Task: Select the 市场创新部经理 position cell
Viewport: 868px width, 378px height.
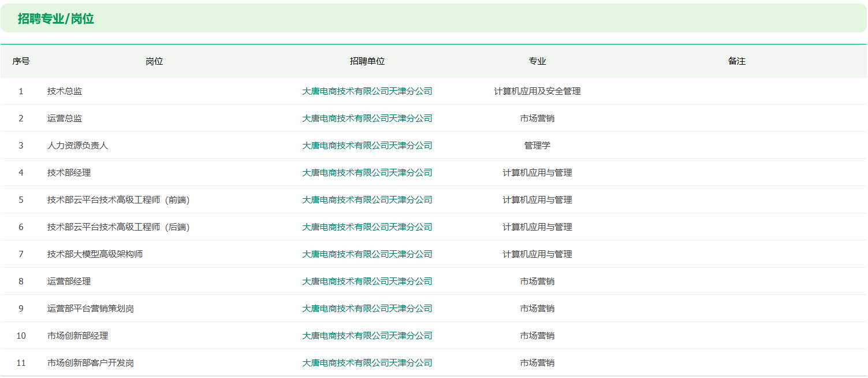Action: (78, 336)
